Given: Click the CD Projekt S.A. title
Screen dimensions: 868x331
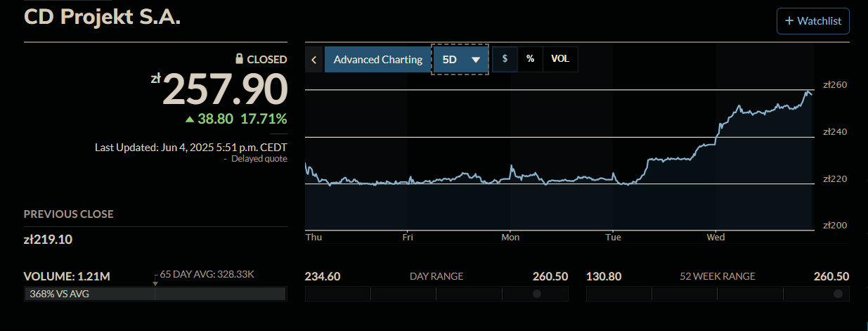Looking at the screenshot, I should 103,18.
